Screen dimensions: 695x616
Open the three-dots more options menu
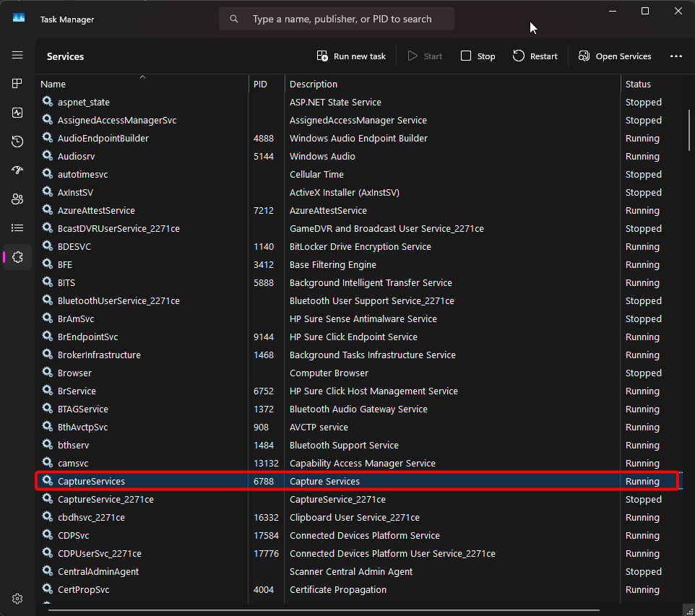coord(676,56)
